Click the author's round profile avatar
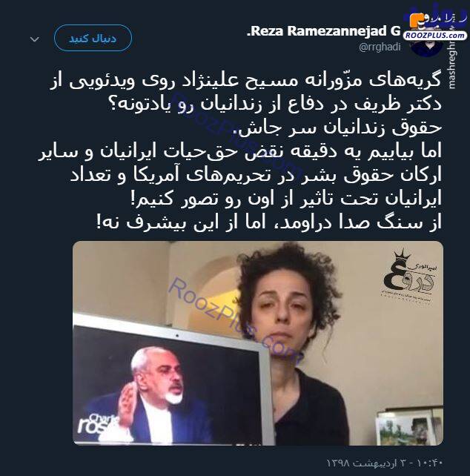Screen dimensions: 470x476 coord(428,45)
